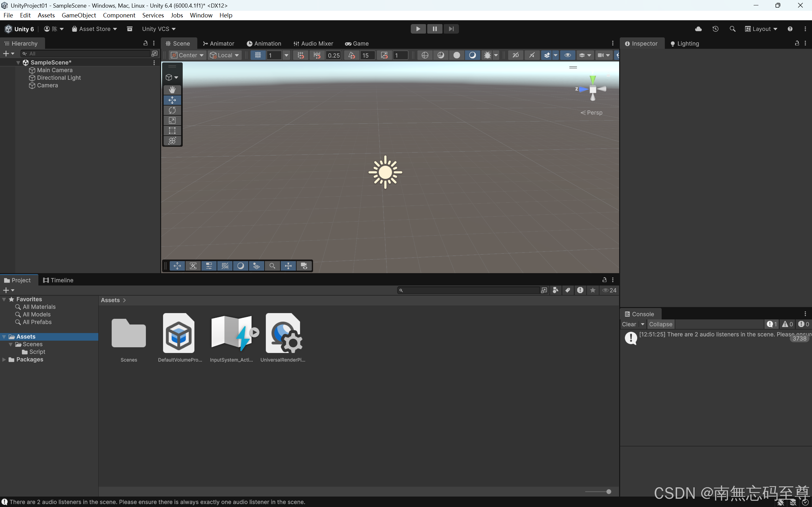This screenshot has width=812, height=507.
Task: Select the Scale tool in scene toolbar
Action: 172,120
